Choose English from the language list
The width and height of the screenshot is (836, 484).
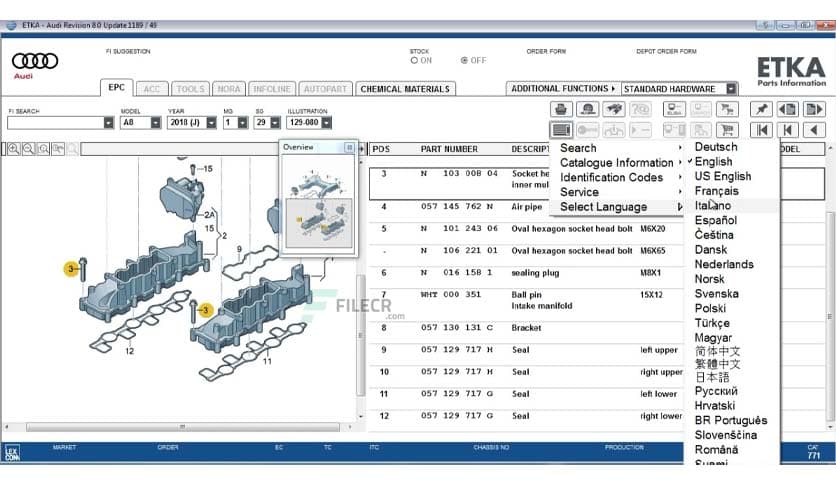(x=713, y=161)
